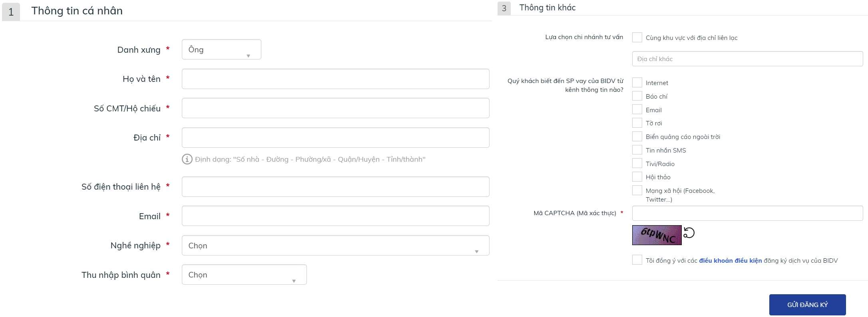Open the điều khoản điều kiện link

(x=730, y=261)
